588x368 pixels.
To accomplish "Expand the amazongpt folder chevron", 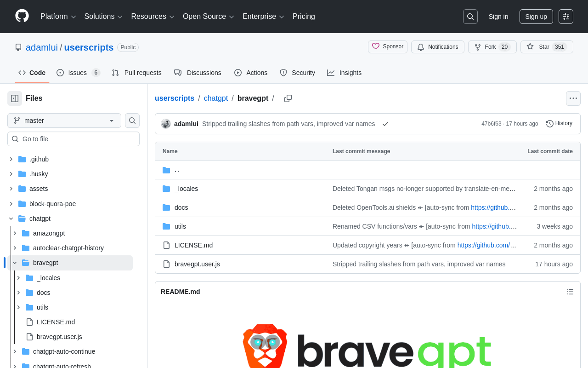I will pyautogui.click(x=15, y=233).
